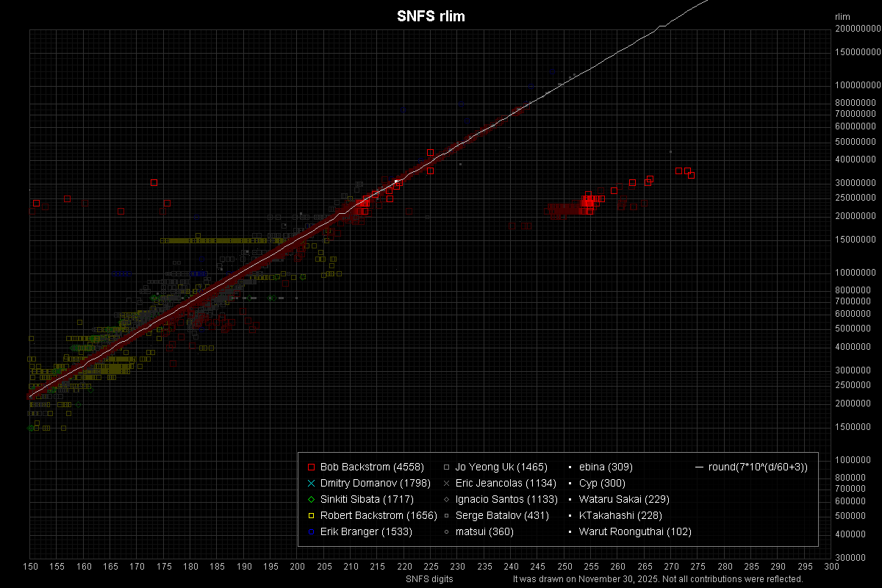Click the blue circle marker for Erik Branger
882x588 pixels.
pos(310,531)
